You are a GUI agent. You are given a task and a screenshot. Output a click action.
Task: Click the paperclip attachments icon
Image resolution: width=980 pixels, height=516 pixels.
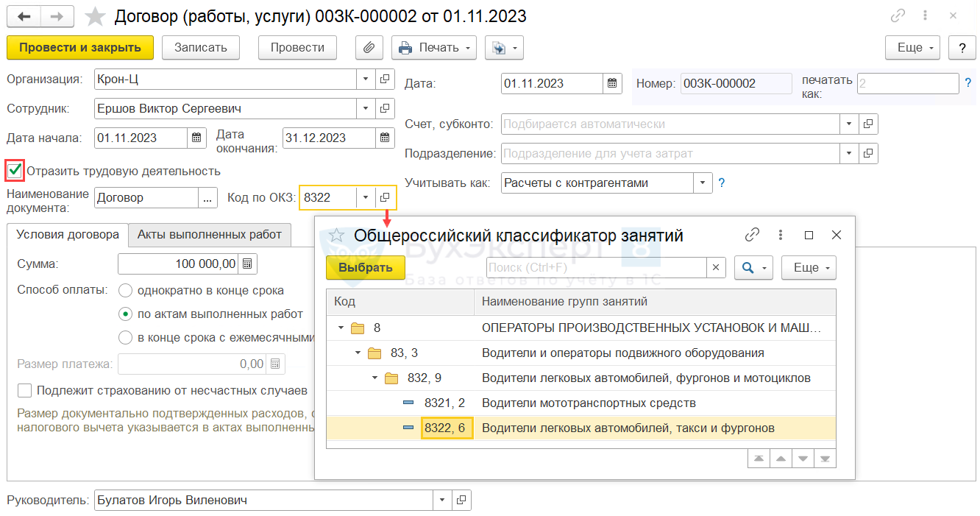369,48
